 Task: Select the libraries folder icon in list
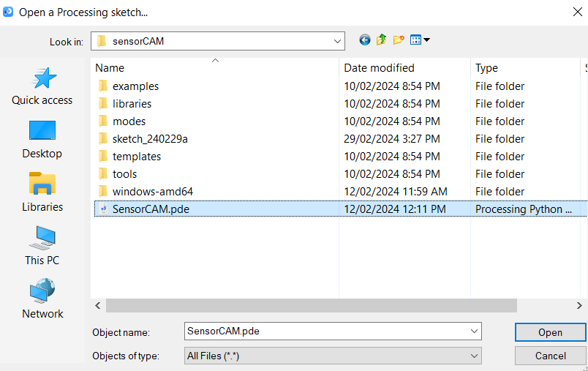(102, 103)
